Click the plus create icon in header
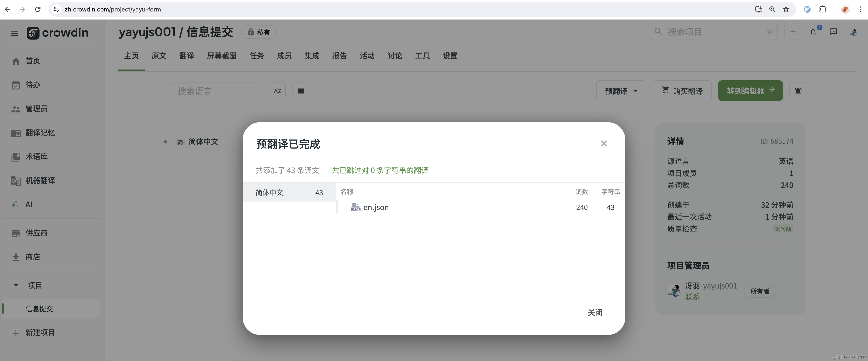This screenshot has height=361, width=868. 793,32
